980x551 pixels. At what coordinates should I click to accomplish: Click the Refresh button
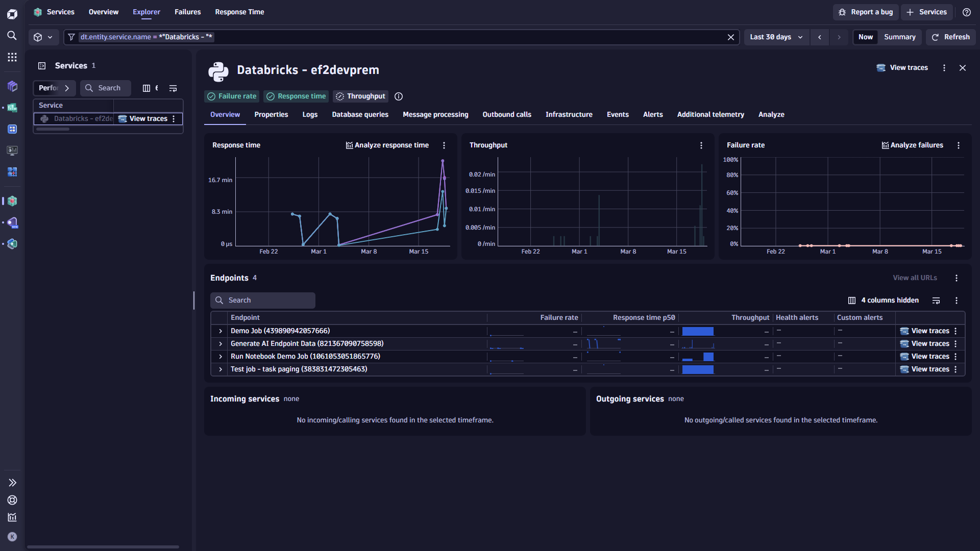pos(950,37)
